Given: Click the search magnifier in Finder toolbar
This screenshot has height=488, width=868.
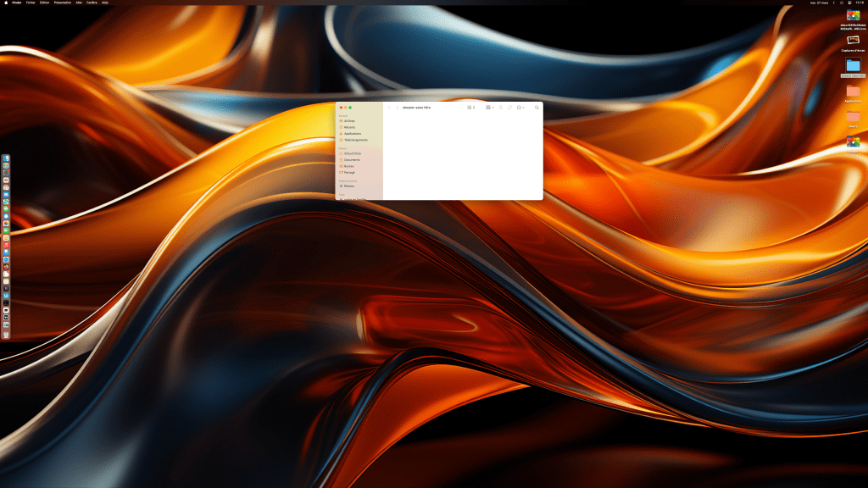Looking at the screenshot, I should (537, 108).
